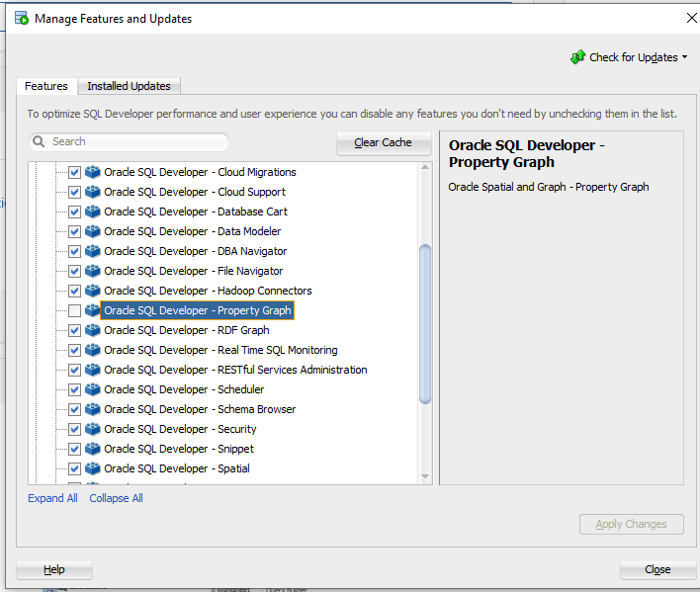Click the Real Time SQL Monitoring icon

92,350
